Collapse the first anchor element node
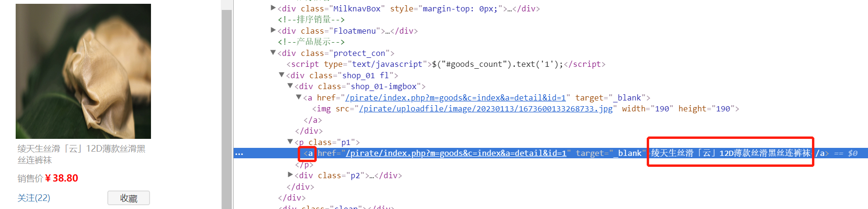868x209 pixels. tap(299, 97)
